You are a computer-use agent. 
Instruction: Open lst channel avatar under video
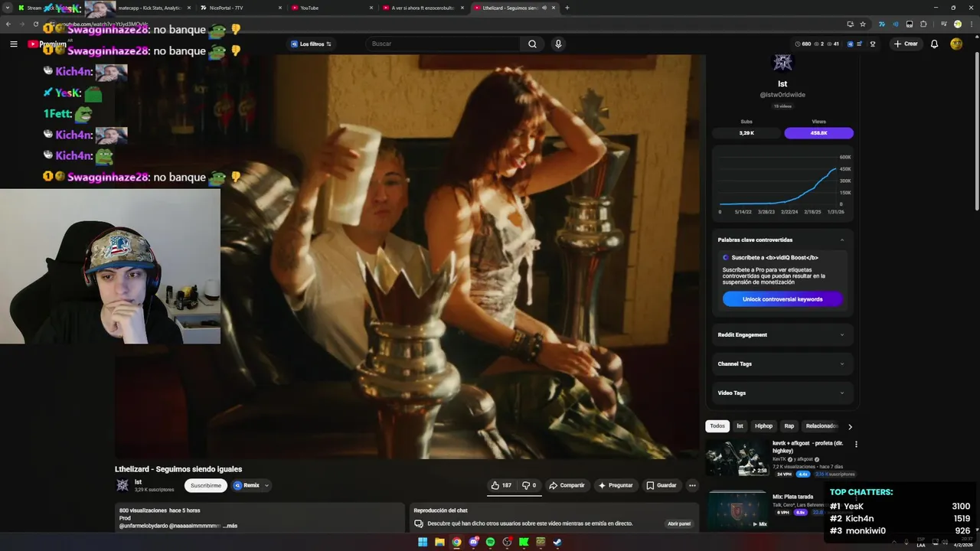(122, 485)
